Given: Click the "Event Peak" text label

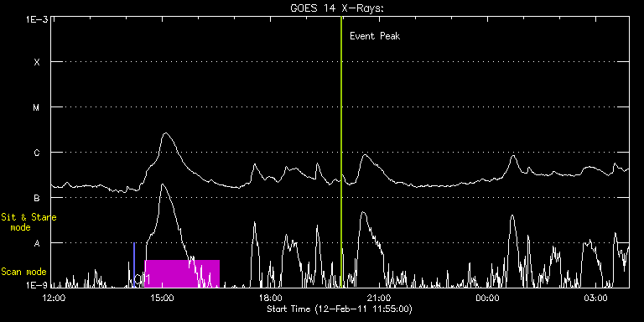Looking at the screenshot, I should click(375, 36).
